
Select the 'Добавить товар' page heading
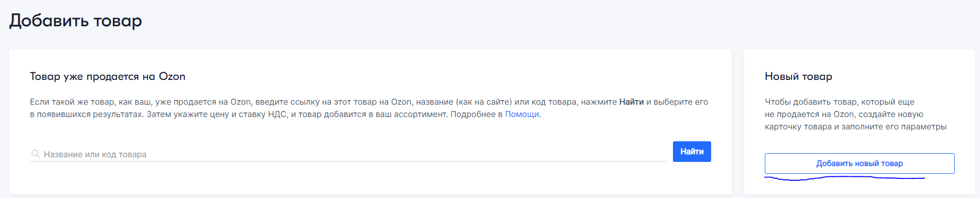[x=75, y=21]
